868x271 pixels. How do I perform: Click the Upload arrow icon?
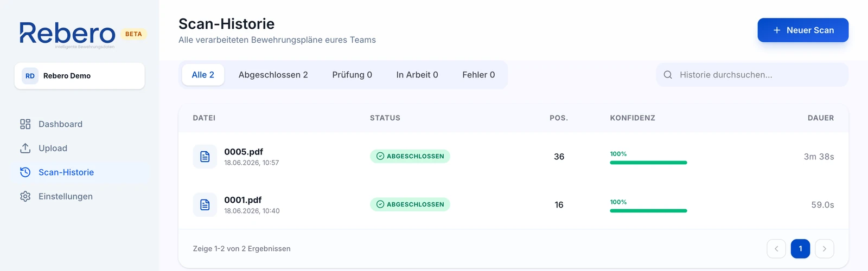[25, 148]
